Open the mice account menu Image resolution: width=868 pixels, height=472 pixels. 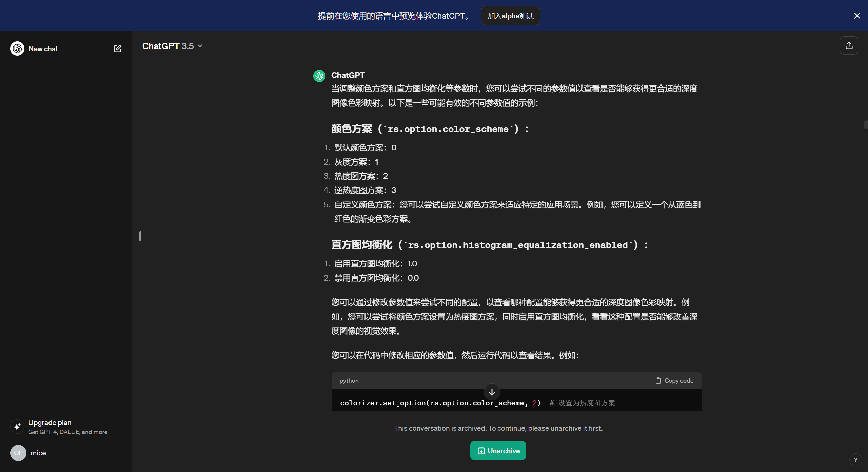[38, 453]
